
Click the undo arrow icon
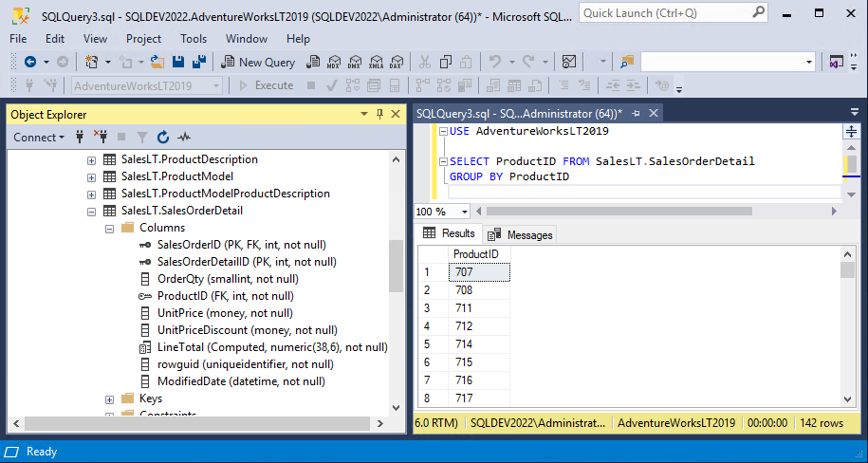pyautogui.click(x=495, y=62)
